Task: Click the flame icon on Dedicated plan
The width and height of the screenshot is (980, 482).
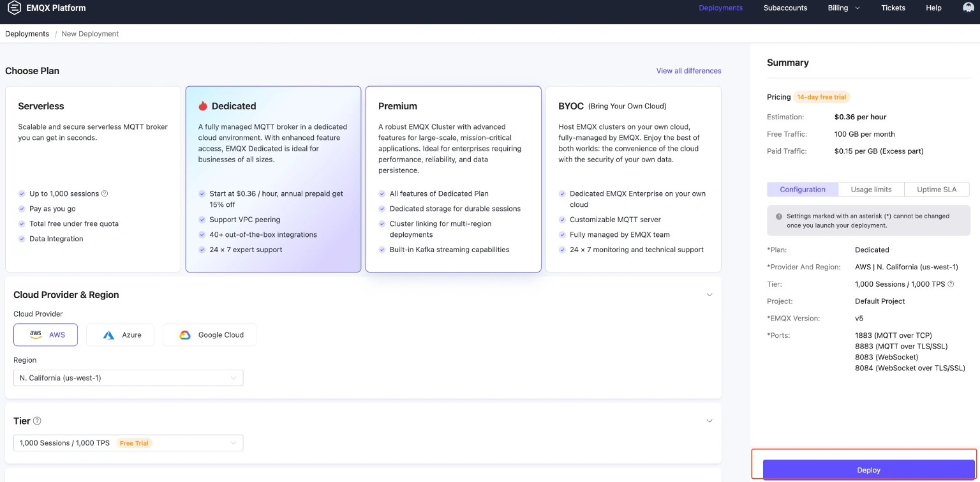Action: coord(203,106)
